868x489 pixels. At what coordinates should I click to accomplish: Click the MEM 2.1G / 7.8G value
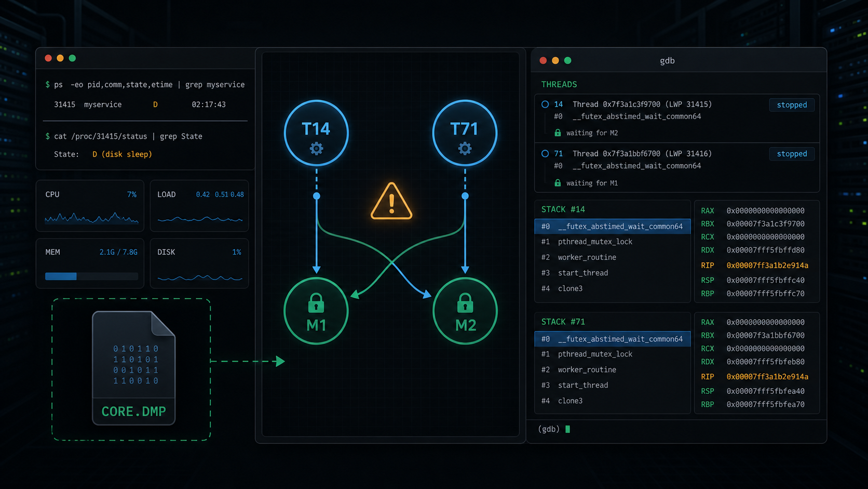[118, 252]
